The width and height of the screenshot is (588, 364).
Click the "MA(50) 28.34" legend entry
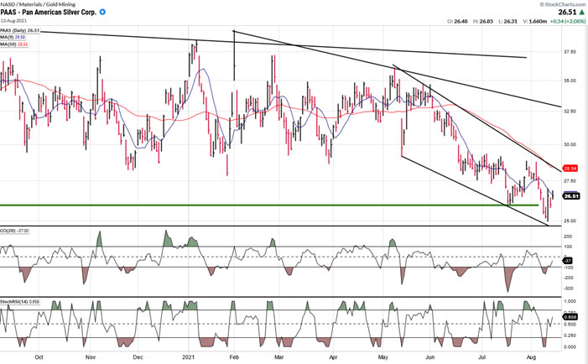pyautogui.click(x=14, y=44)
